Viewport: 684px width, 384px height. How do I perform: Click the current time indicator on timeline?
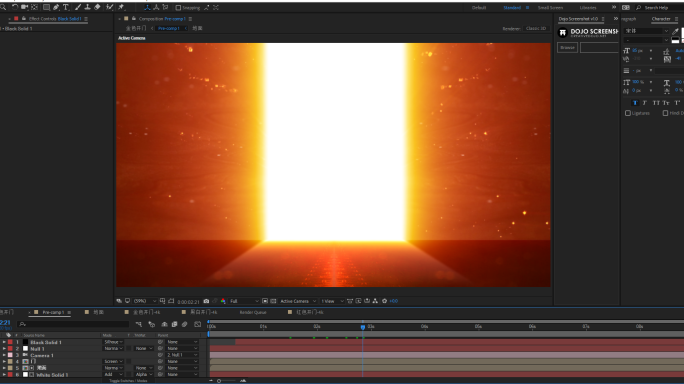tap(363, 327)
